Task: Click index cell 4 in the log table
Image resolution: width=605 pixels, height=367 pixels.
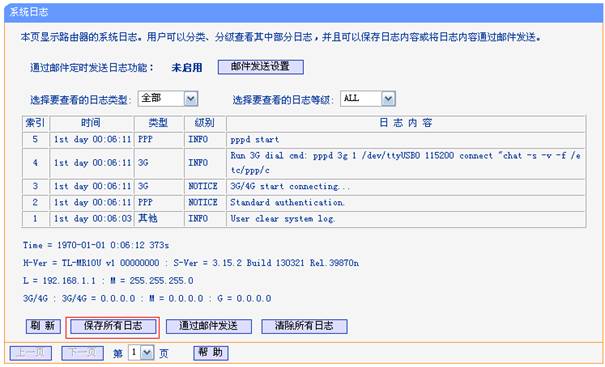Action: [35, 163]
